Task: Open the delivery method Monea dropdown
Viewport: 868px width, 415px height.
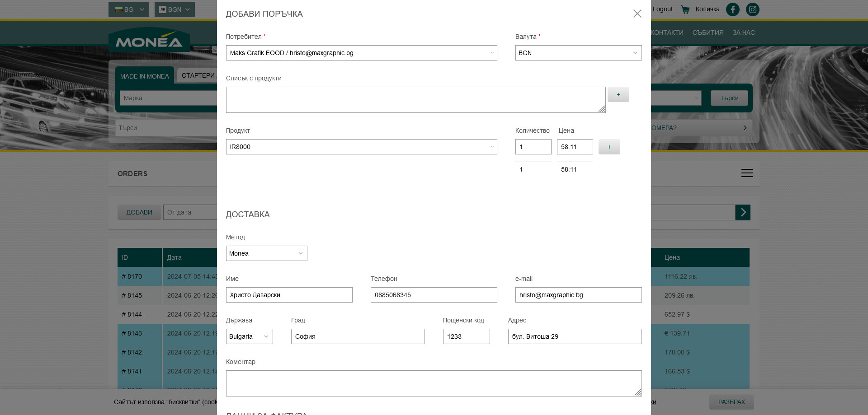Action: pos(266,253)
